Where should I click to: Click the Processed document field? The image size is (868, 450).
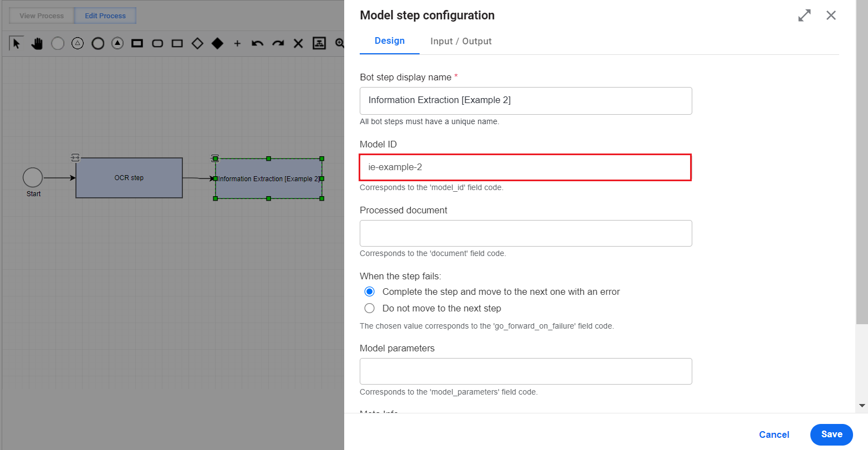[526, 233]
